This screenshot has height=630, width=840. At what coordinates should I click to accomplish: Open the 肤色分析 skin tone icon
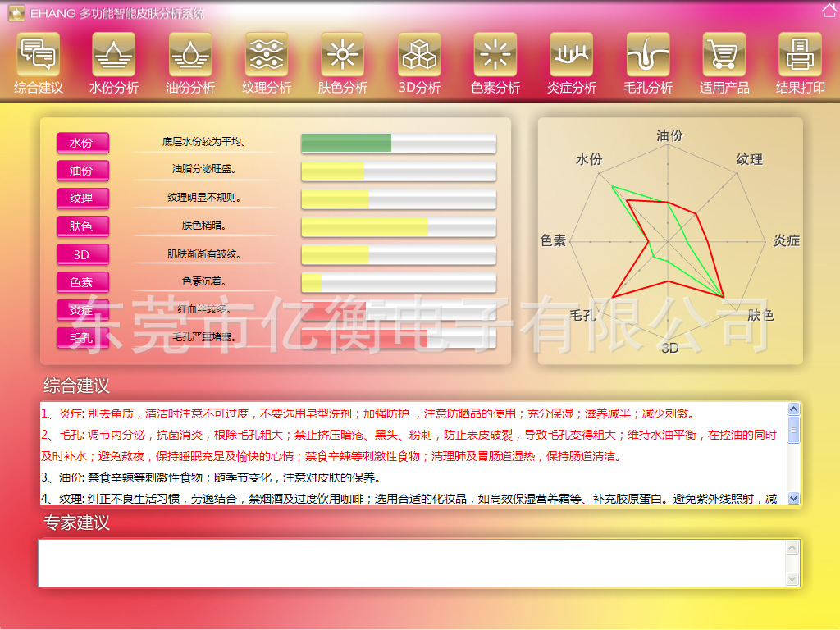tap(343, 55)
